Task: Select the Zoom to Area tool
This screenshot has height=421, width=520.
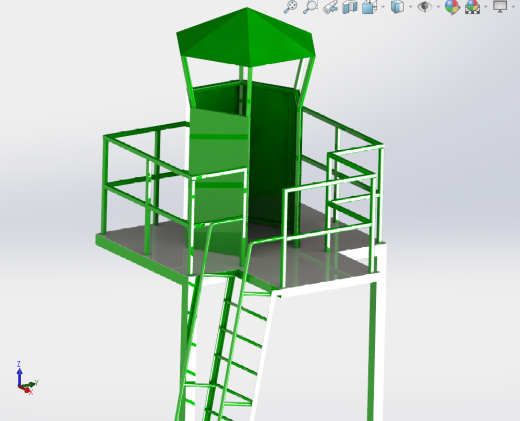Action: tap(310, 6)
